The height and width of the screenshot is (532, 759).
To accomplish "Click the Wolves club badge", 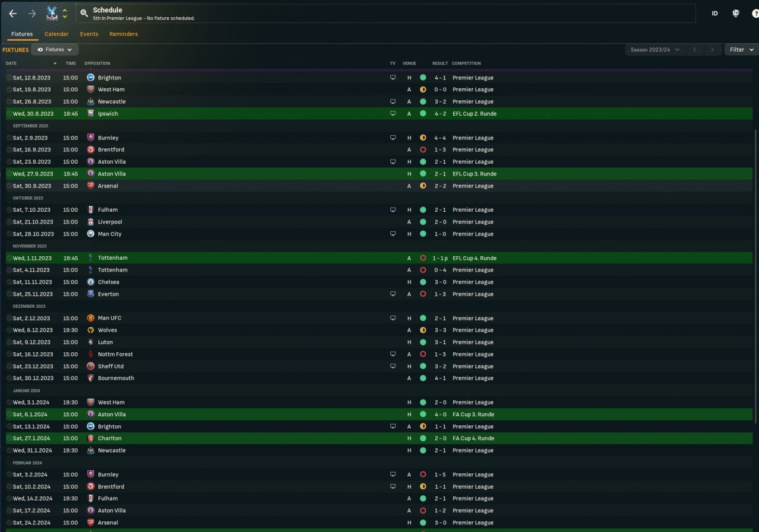I will tap(91, 330).
